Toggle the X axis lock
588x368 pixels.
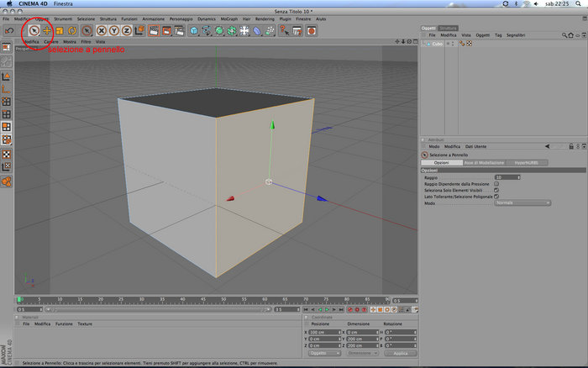click(102, 30)
